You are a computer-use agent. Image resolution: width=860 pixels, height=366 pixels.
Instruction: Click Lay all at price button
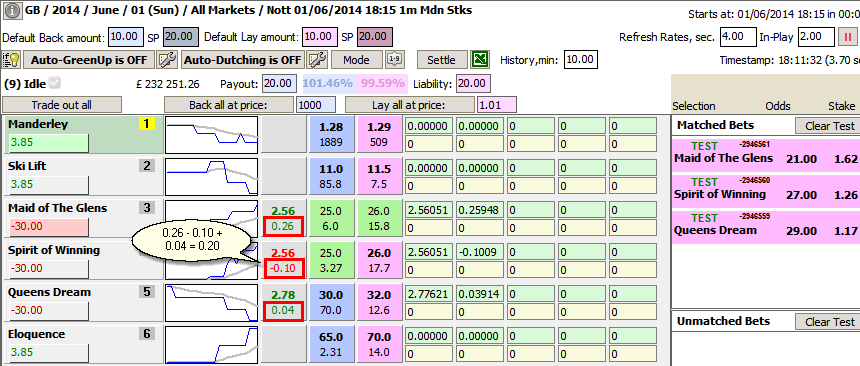click(409, 105)
